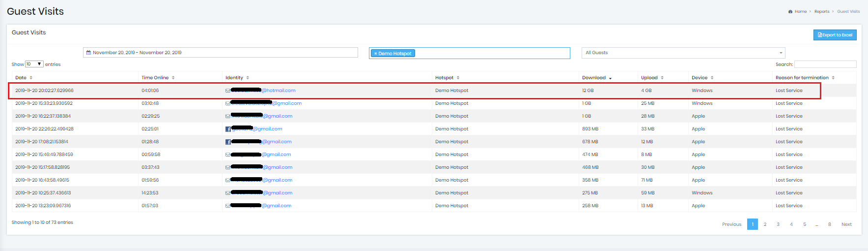Toggle Download column sort arrow
Image resolution: width=868 pixels, height=251 pixels.
click(611, 78)
